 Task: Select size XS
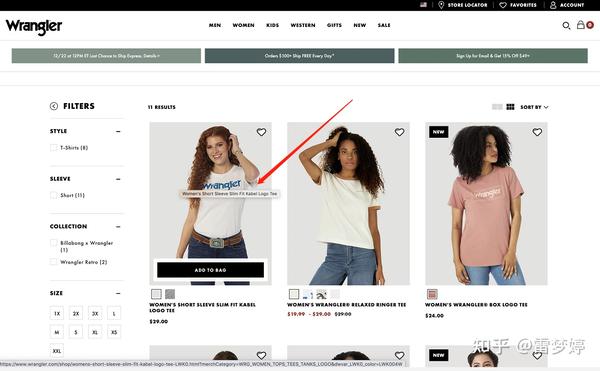point(114,332)
